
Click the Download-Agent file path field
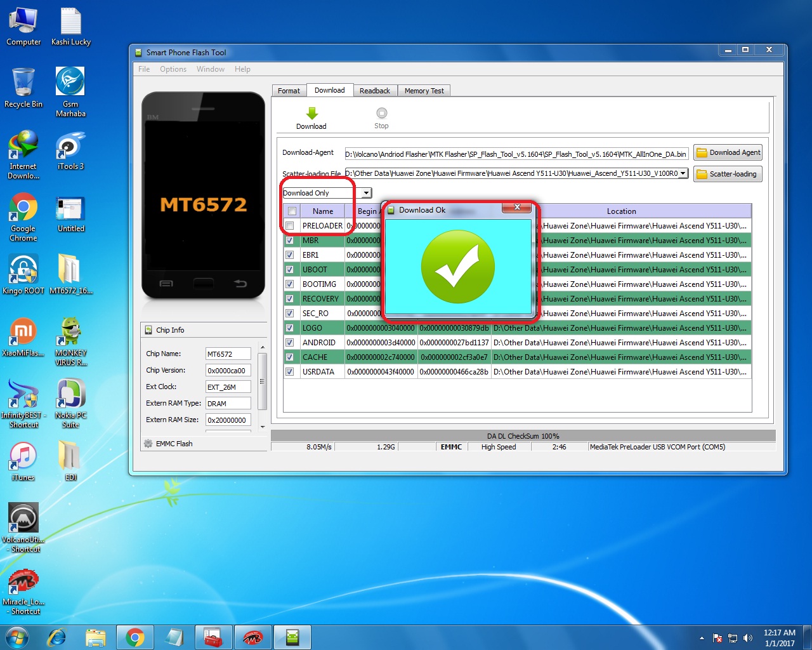pos(516,154)
